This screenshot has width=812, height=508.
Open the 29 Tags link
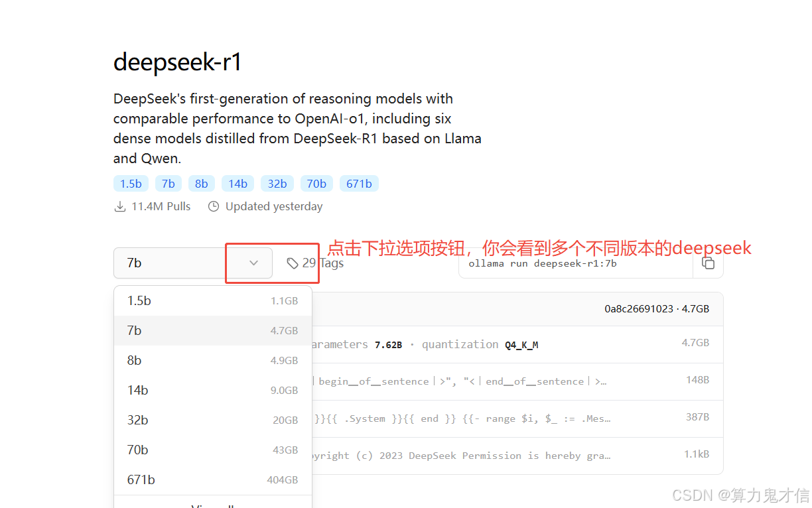[x=315, y=263]
